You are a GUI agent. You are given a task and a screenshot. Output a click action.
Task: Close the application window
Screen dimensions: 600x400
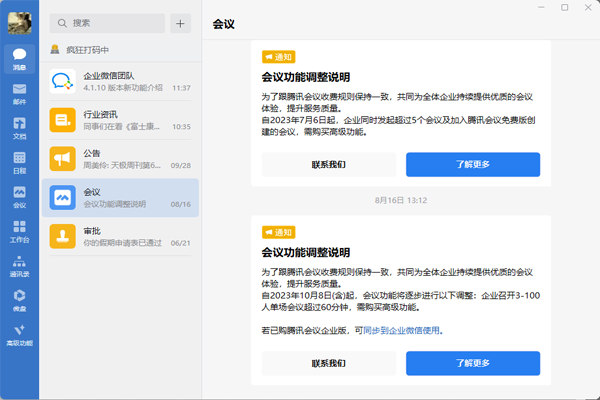(588, 7)
